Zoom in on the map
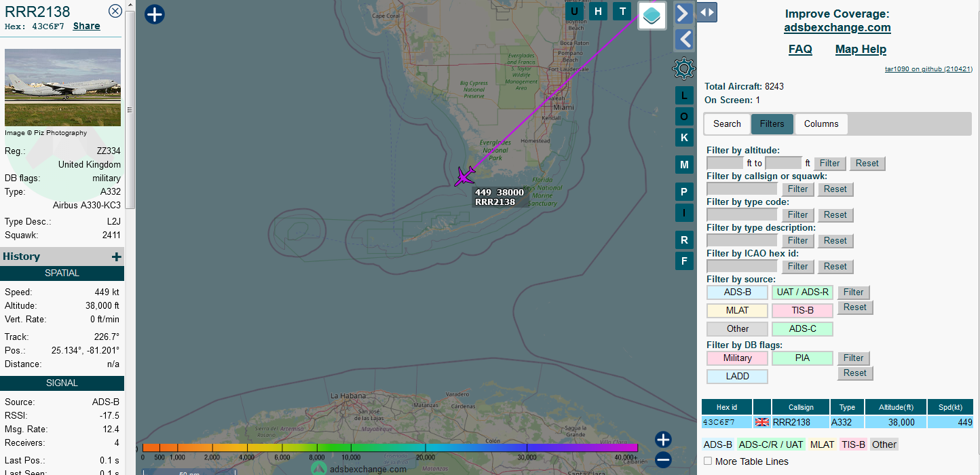 (663, 439)
